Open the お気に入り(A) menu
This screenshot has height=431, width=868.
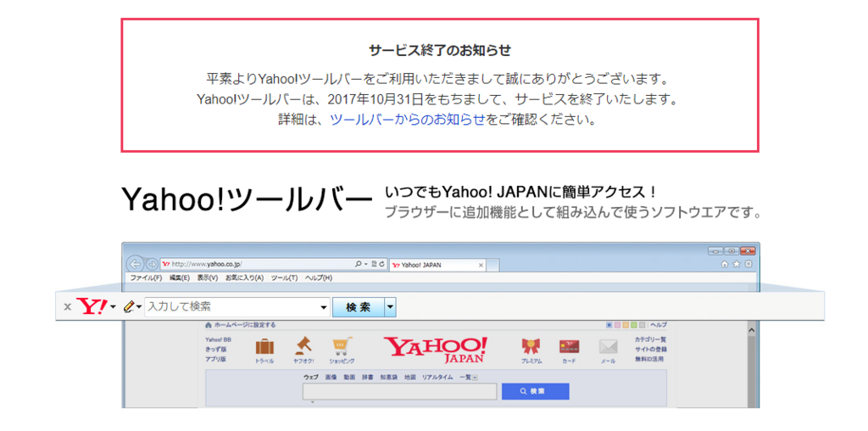pos(244,278)
